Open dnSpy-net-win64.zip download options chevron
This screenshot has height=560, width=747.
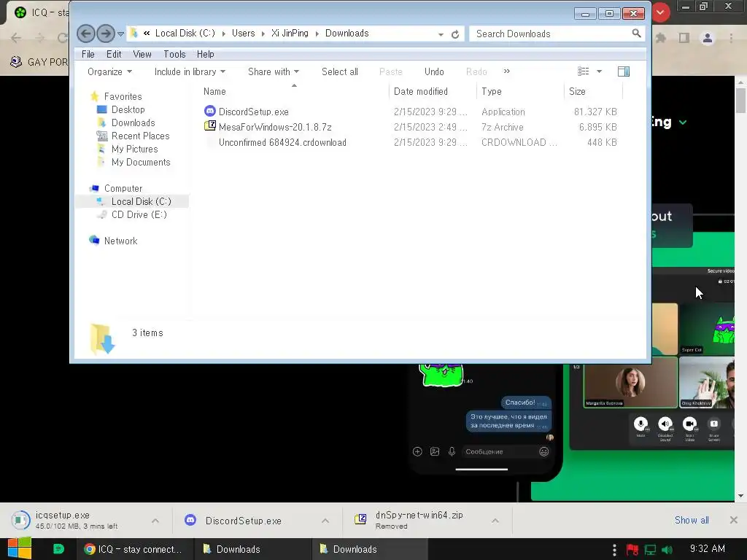pos(495,521)
